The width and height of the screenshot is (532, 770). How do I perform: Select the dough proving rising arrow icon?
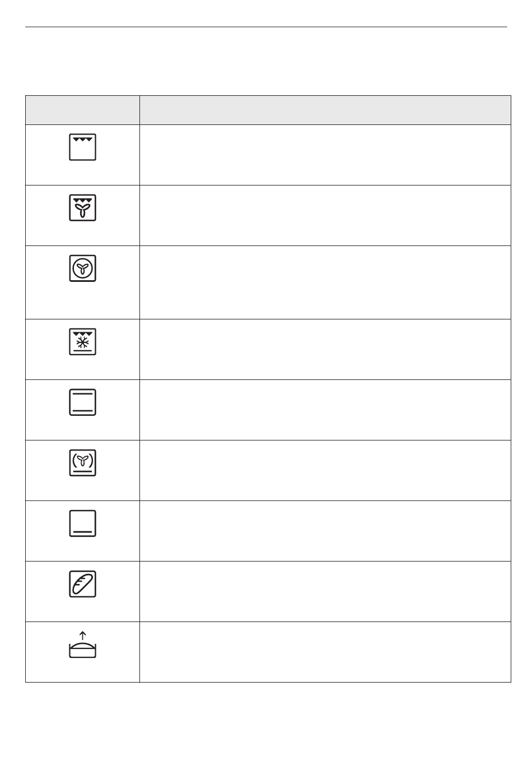[82, 644]
